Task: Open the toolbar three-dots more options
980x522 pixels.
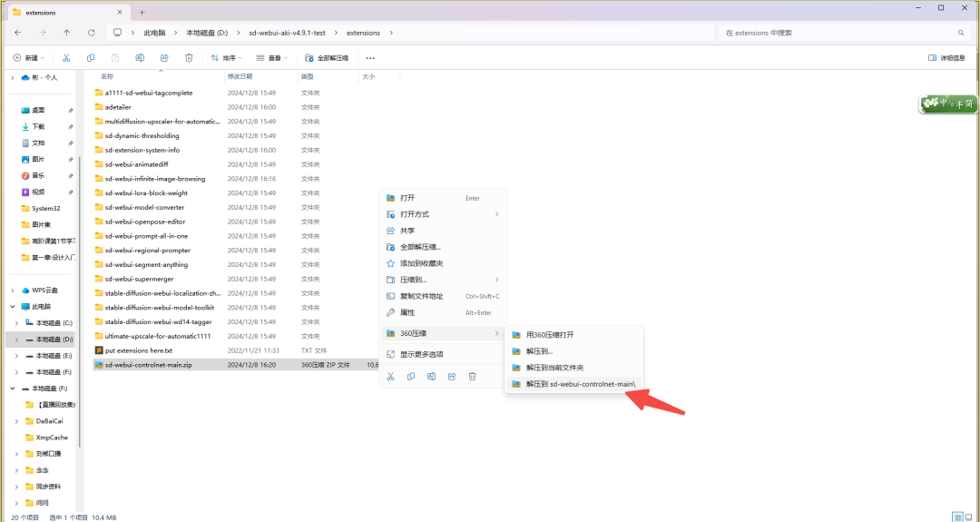Action: pos(370,58)
